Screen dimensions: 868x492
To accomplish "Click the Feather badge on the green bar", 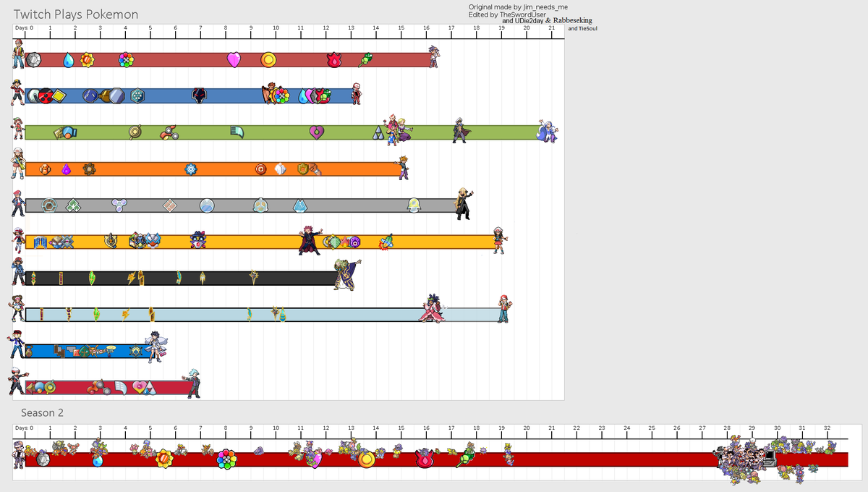I will pyautogui.click(x=237, y=132).
